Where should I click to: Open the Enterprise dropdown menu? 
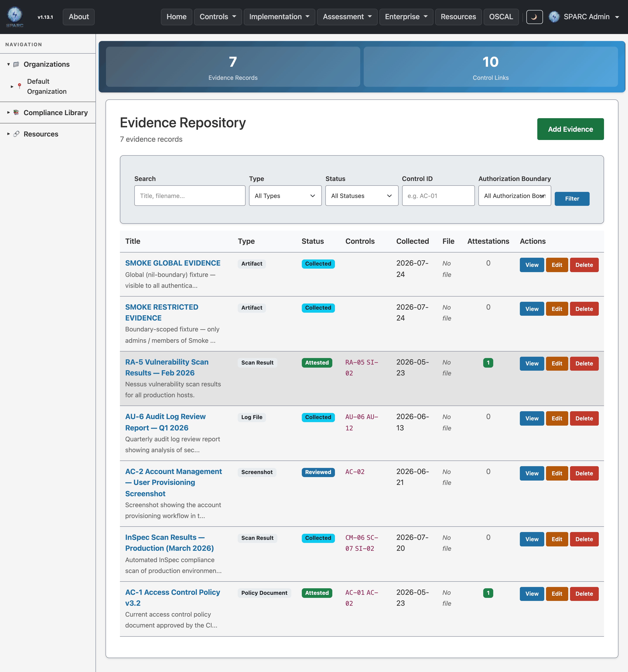406,17
